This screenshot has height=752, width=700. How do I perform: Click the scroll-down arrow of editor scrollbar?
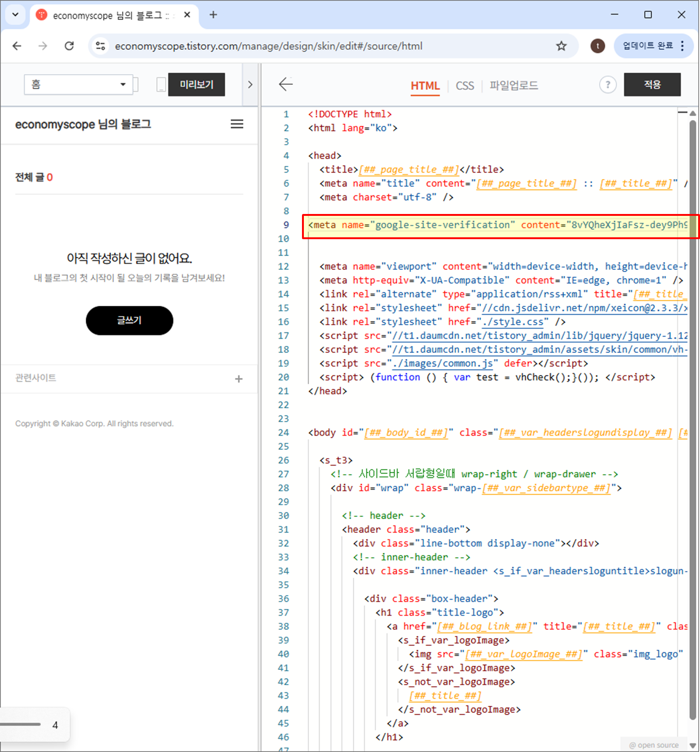pyautogui.click(x=693, y=745)
